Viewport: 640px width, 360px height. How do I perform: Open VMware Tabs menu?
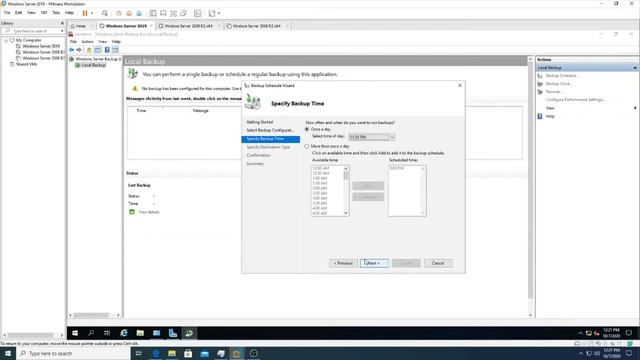[x=56, y=13]
